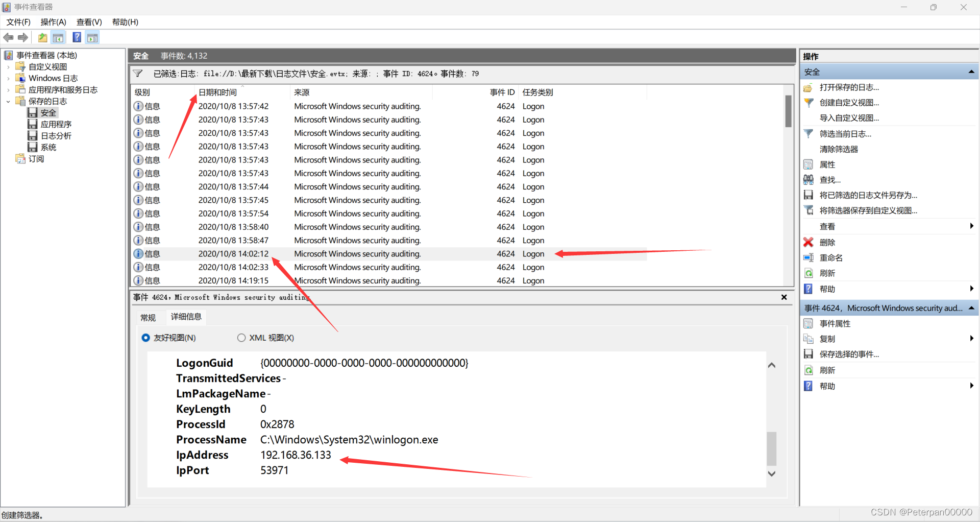980x522 pixels.
Task: Click the 复制 copy icon
Action: coord(808,339)
